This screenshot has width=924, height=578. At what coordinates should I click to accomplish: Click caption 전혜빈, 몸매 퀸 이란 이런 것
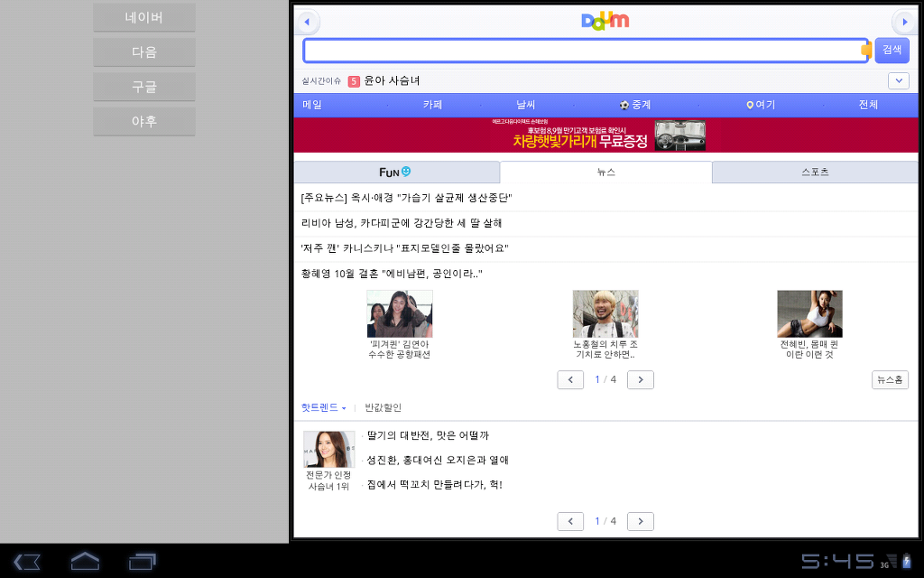[x=809, y=350]
